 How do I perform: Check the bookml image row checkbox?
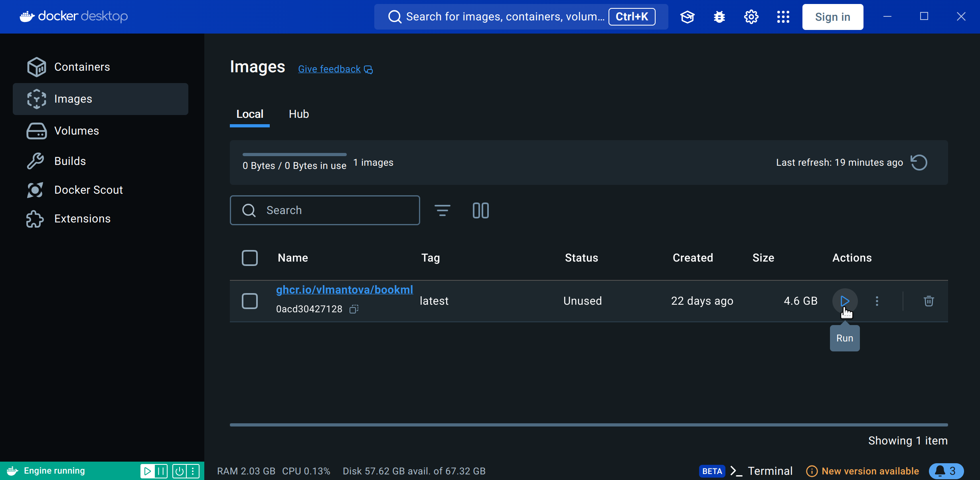pos(250,301)
